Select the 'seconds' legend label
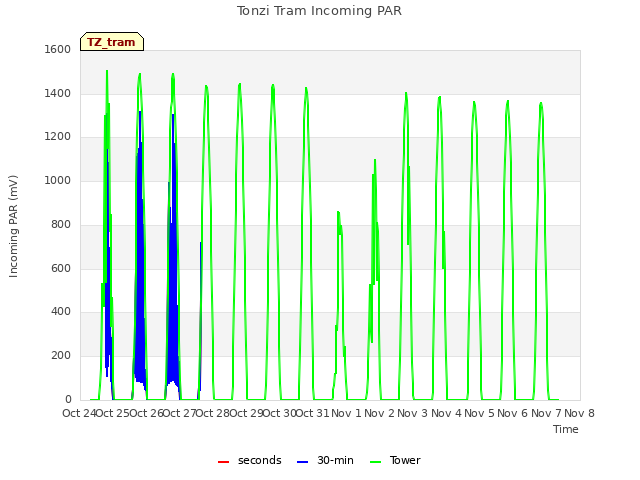The height and width of the screenshot is (480, 640). (260, 460)
